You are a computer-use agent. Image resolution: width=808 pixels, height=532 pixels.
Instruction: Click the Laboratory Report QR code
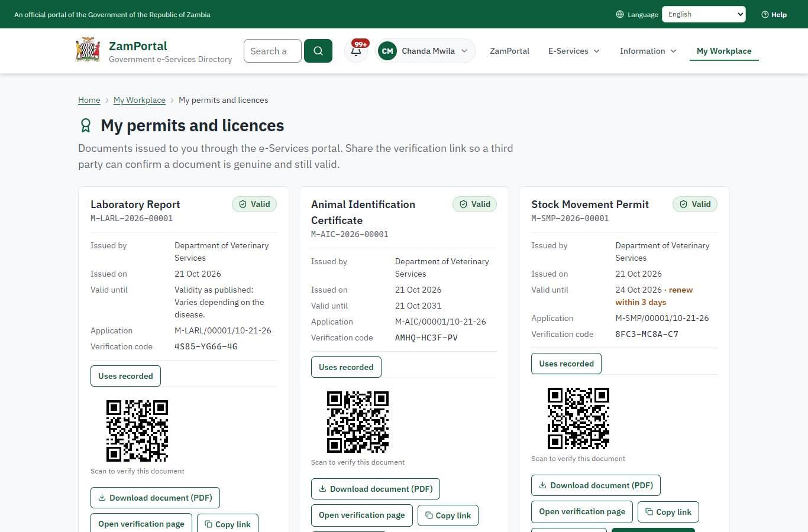[x=137, y=431]
